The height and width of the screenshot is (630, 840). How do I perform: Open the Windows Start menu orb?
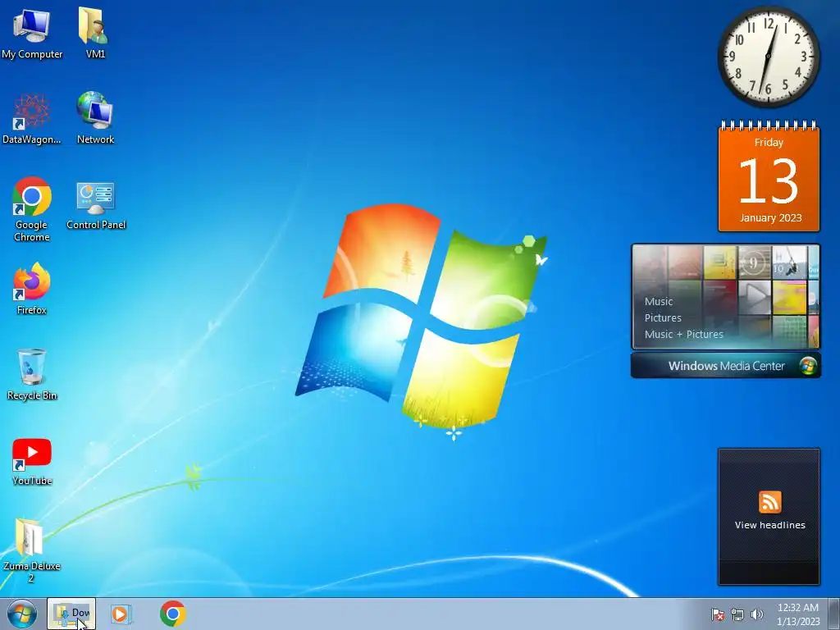click(x=21, y=614)
